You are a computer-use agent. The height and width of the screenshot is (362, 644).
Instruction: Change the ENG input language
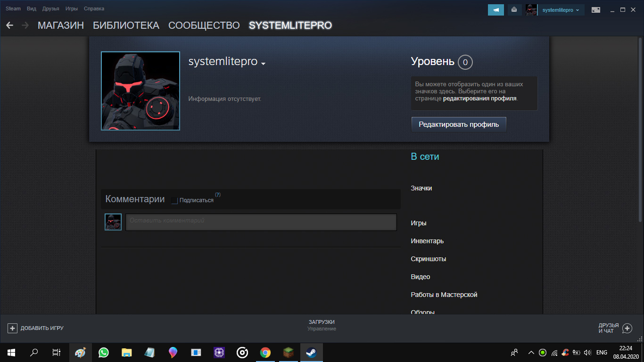pyautogui.click(x=602, y=352)
